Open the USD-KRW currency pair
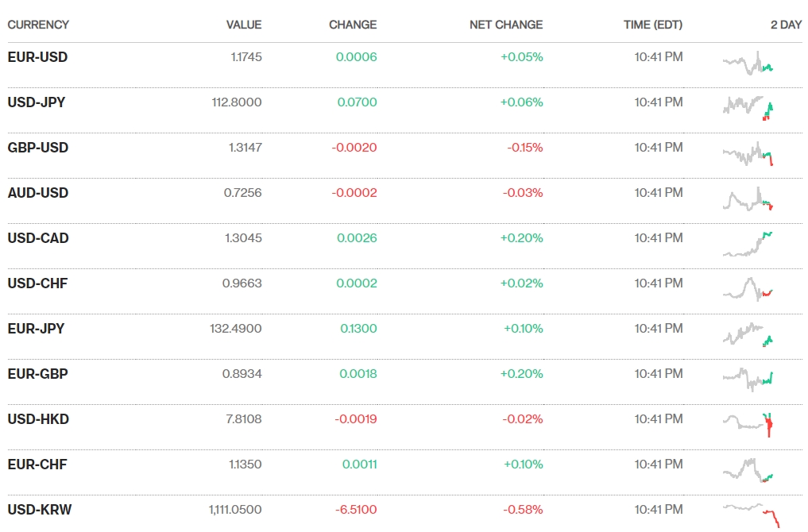808x532 pixels. click(x=39, y=510)
